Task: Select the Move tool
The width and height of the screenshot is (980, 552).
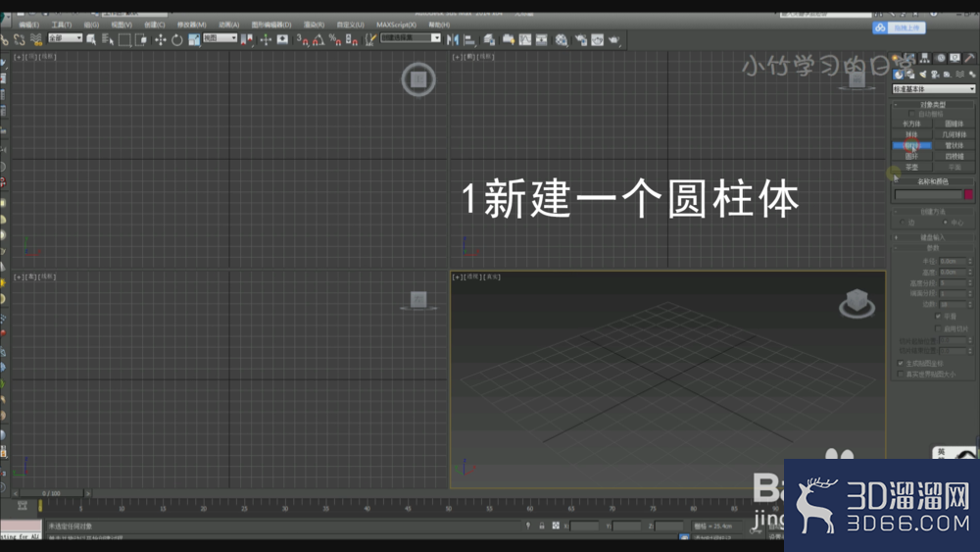Action: click(160, 40)
